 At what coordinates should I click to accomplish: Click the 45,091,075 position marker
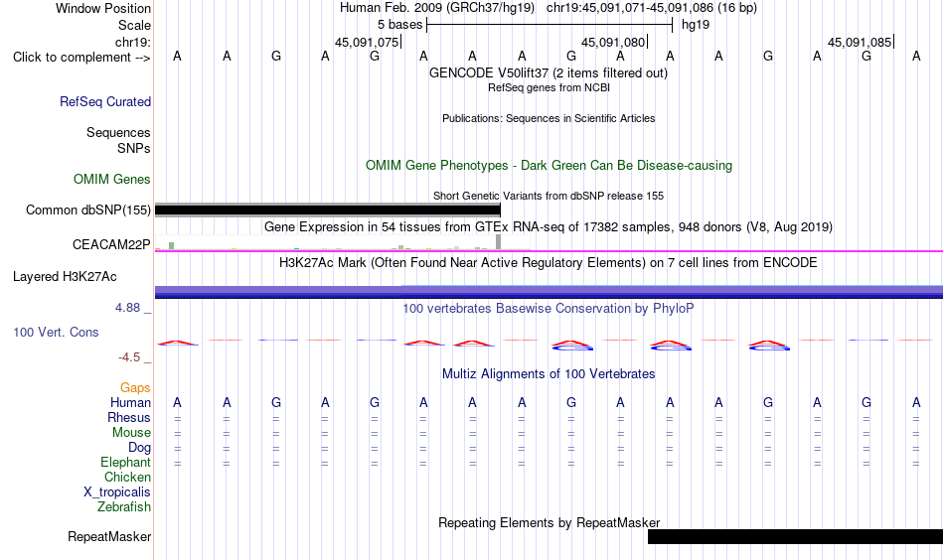coord(368,42)
